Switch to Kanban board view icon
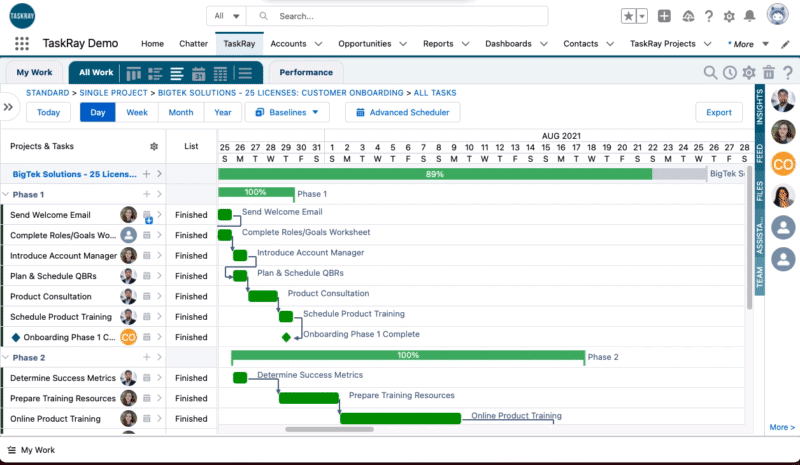 pos(133,74)
